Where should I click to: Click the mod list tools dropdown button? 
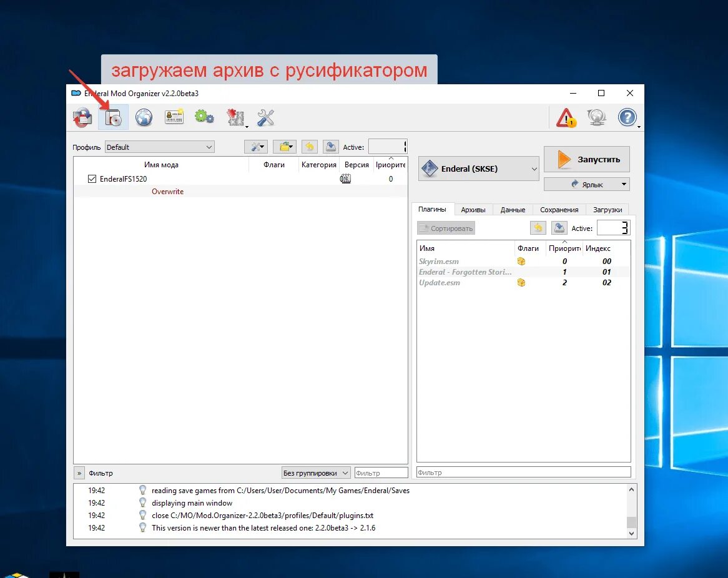click(x=256, y=147)
